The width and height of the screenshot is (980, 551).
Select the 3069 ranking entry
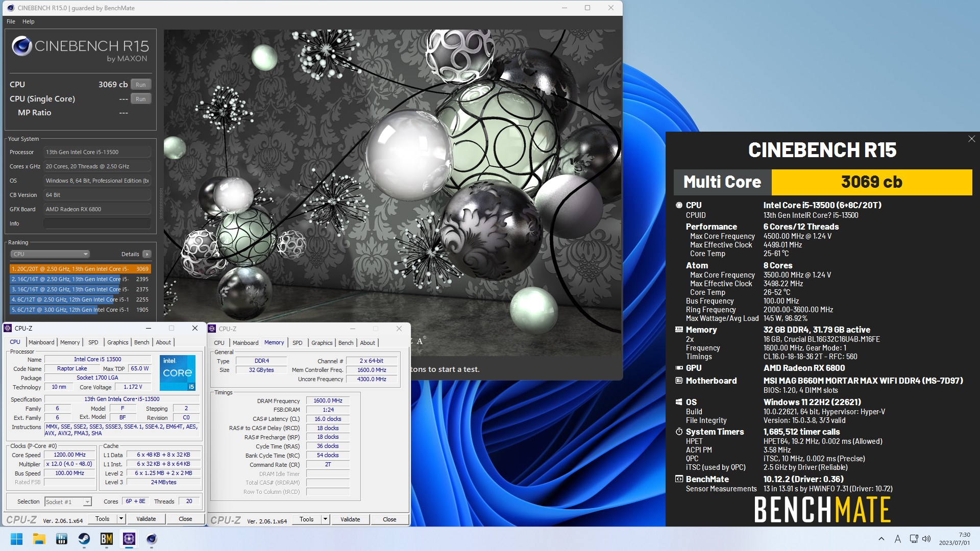coord(80,269)
